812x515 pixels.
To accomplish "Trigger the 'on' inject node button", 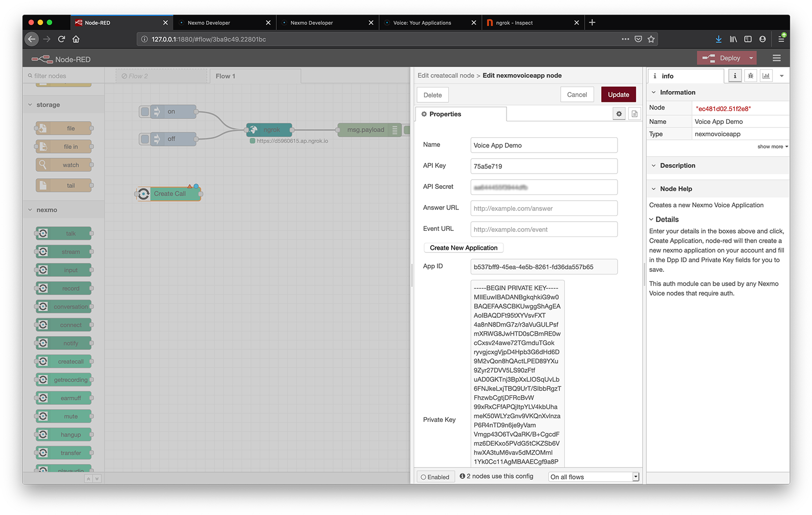I will (145, 112).
